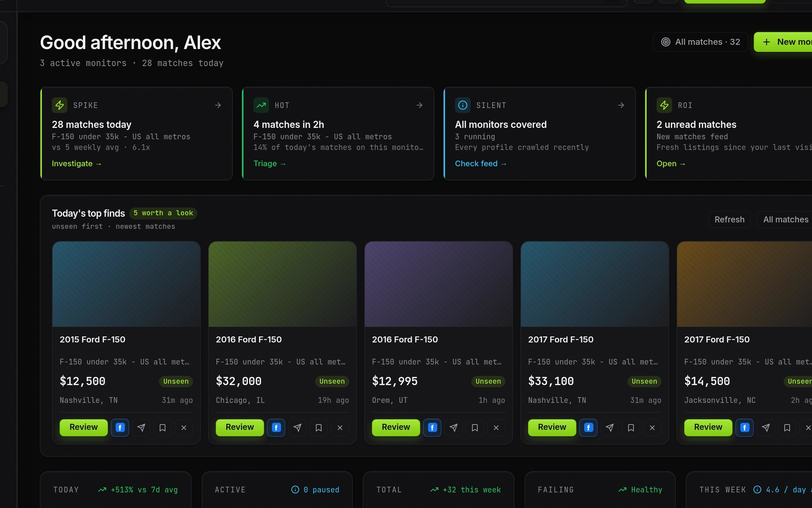Follow the Investigate link
Image resolution: width=812 pixels, height=508 pixels.
pos(76,164)
